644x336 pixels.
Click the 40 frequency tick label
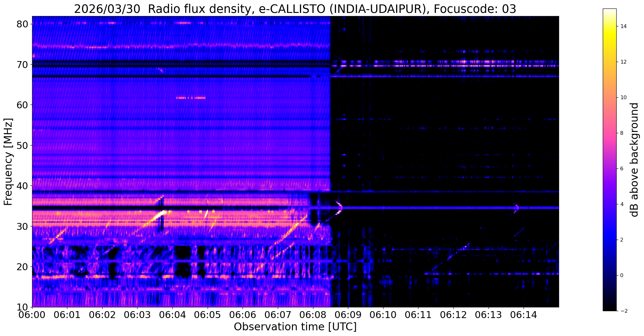tap(23, 186)
